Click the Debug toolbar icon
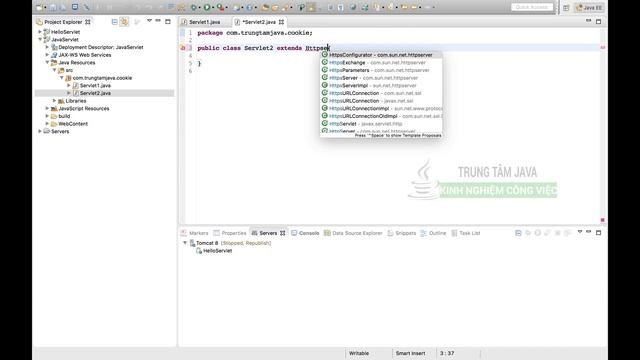640x360 pixels. pyautogui.click(x=193, y=7)
